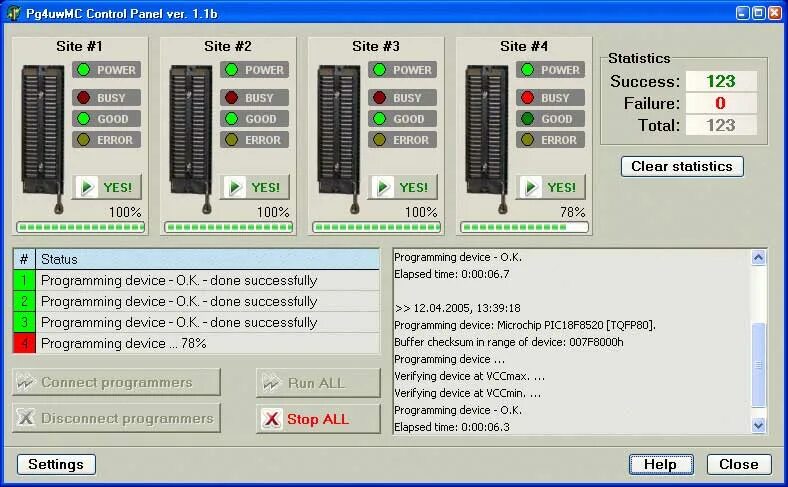Click the Site #2 BUSY LED indicator
Image resolution: width=788 pixels, height=487 pixels.
coord(231,98)
